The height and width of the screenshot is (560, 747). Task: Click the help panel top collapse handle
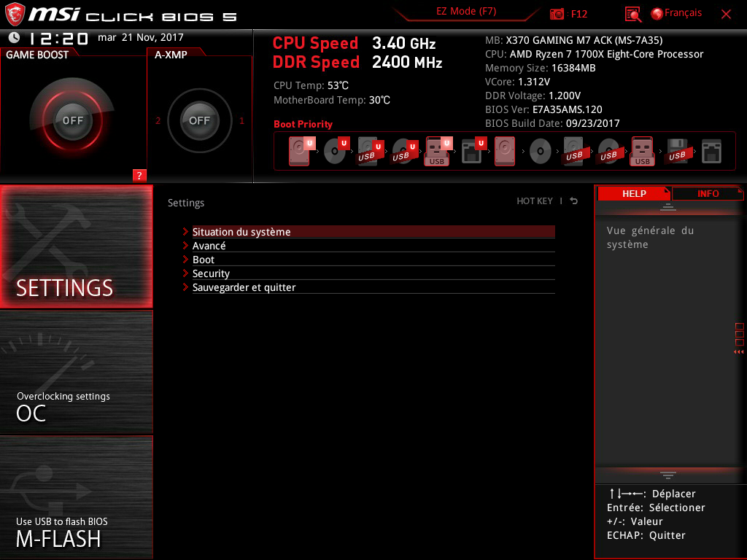(668, 206)
